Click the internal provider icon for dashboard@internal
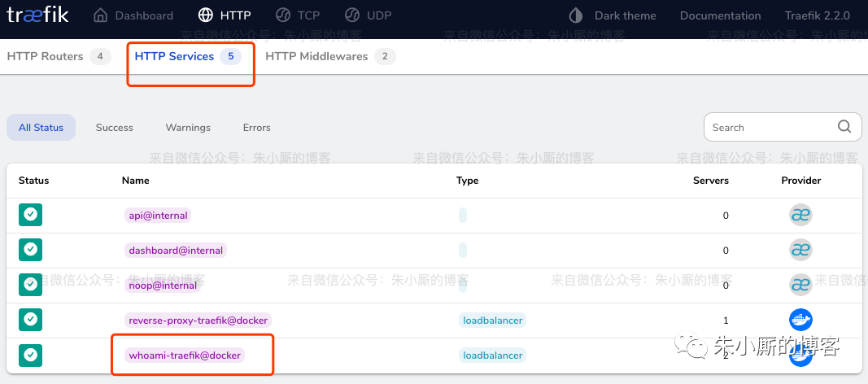868x384 pixels. (800, 250)
